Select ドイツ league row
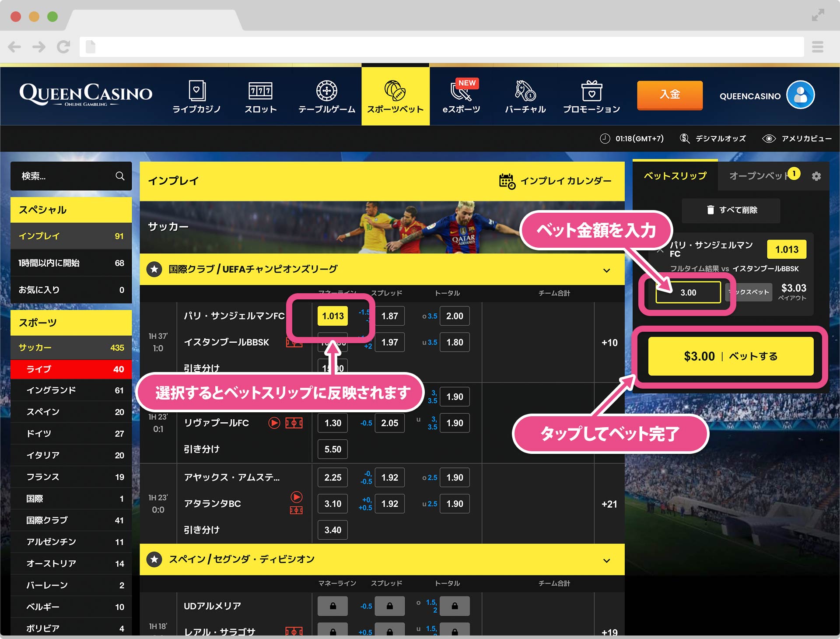Image resolution: width=840 pixels, height=639 pixels. click(x=71, y=433)
